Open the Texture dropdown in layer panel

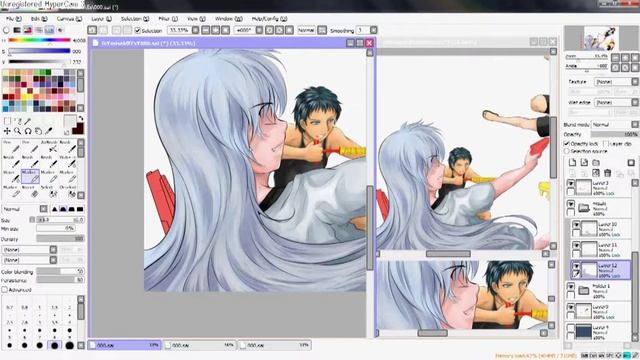pyautogui.click(x=616, y=82)
